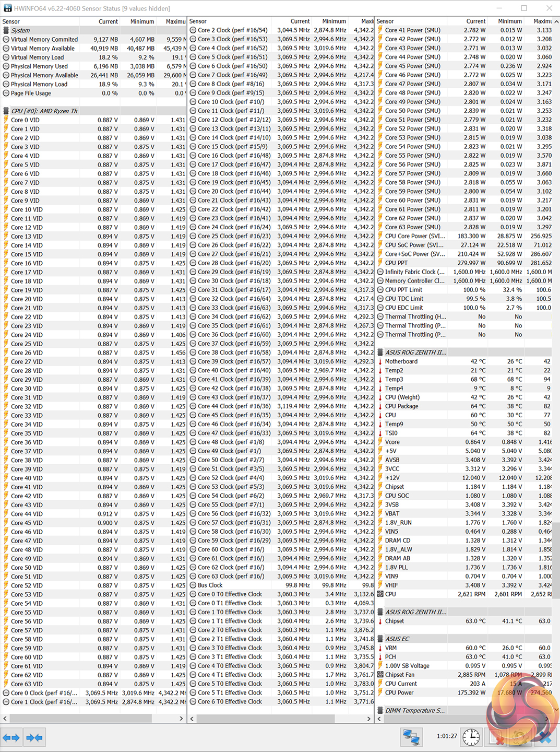Select the Core 44 VID row
This screenshot has height=752, width=560.
(x=93, y=514)
